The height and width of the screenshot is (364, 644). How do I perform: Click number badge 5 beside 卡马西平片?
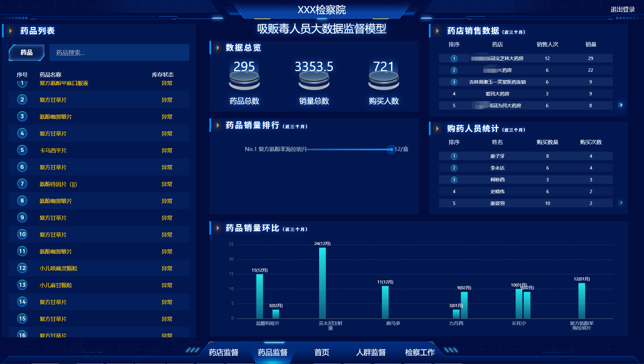(x=22, y=150)
